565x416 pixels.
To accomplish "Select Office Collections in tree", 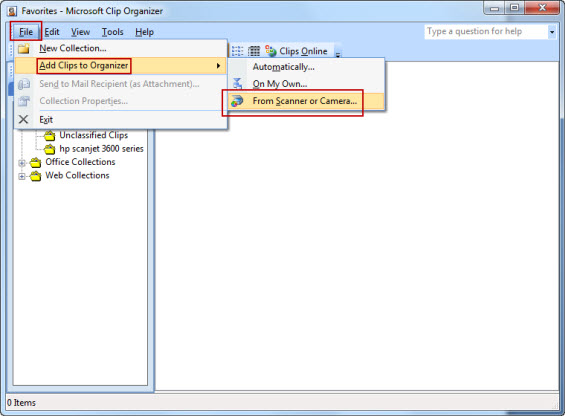I will [80, 162].
